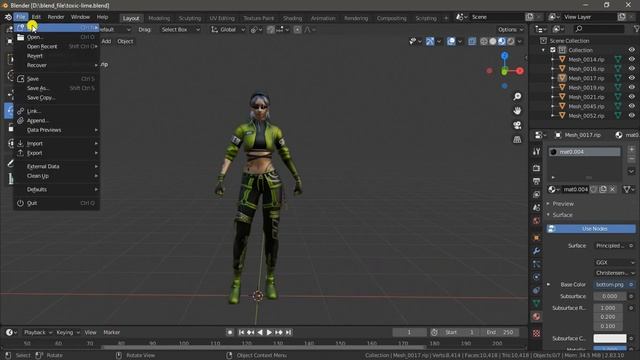The width and height of the screenshot is (640, 360).
Task: Click the Subsurface Color white swatch
Action: click(x=610, y=338)
